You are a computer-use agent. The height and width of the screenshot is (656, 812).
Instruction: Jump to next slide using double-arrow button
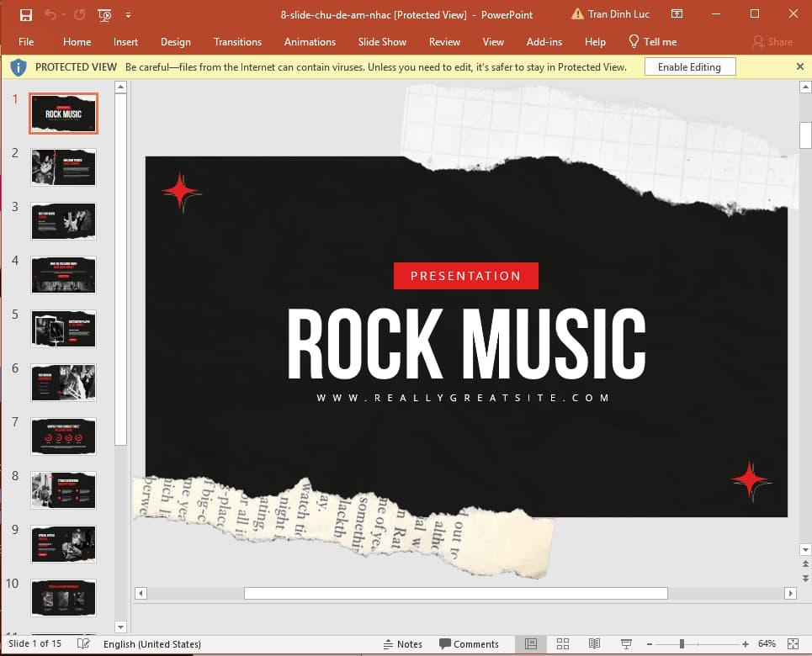(805, 579)
